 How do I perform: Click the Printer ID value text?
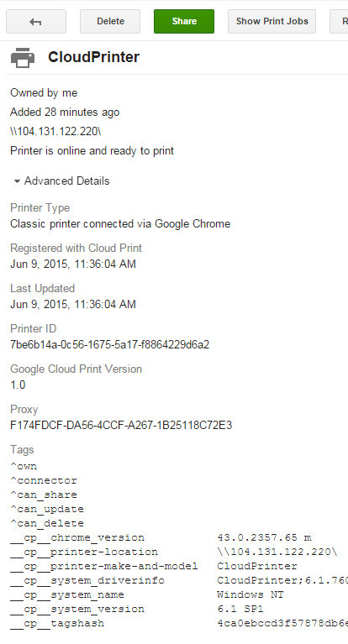(x=110, y=344)
